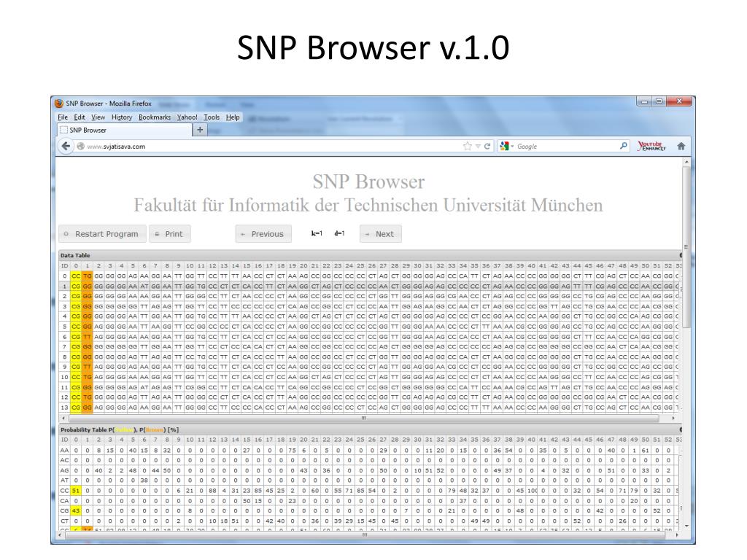Click yellow CC cell in row 0
This screenshot has height=560, width=747.
point(76,276)
